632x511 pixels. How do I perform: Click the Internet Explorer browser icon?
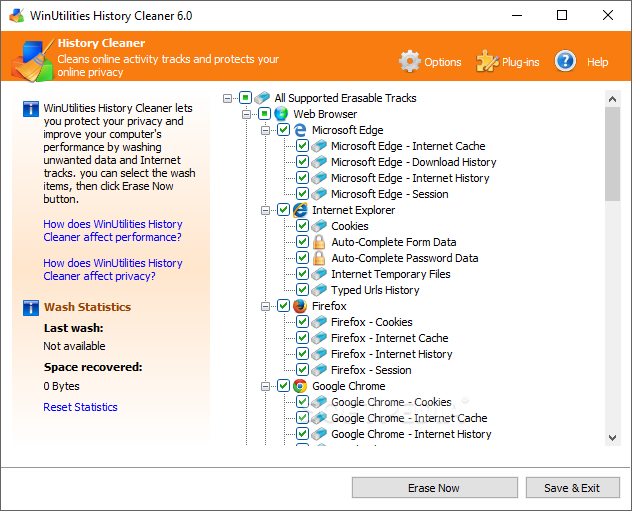300,210
